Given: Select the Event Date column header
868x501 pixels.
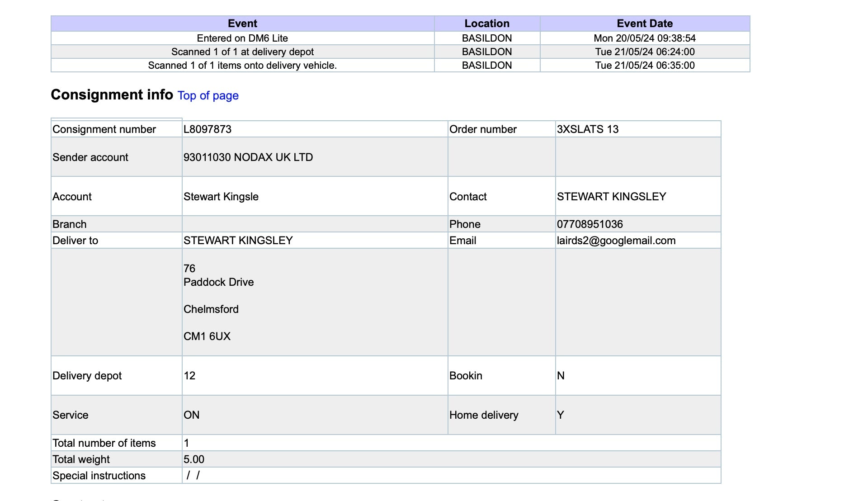Looking at the screenshot, I should [x=645, y=24].
